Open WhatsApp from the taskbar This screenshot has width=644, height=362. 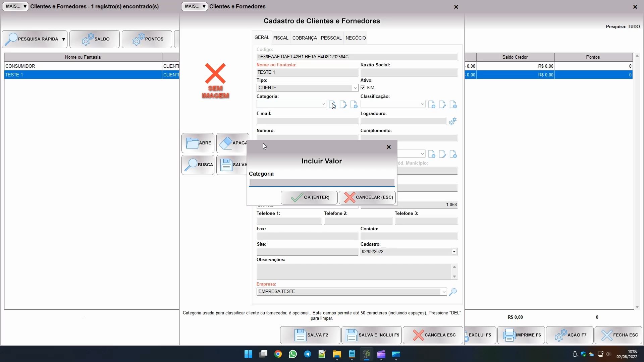pos(292,354)
